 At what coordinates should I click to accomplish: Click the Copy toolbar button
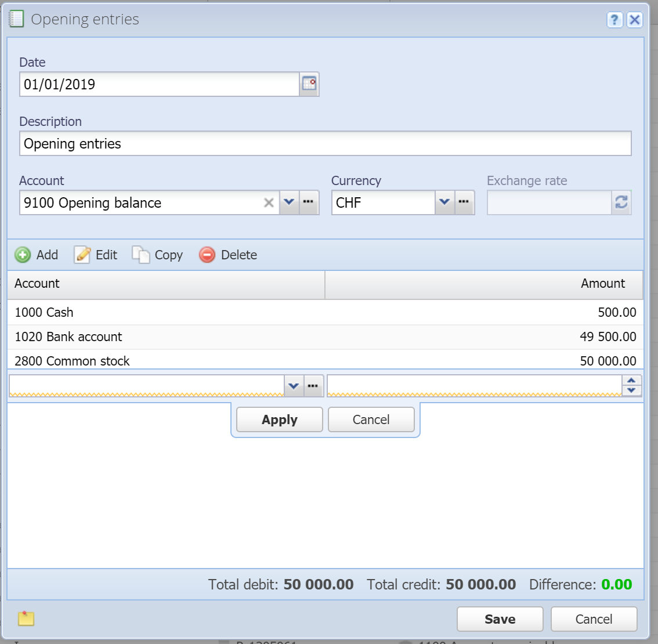157,255
